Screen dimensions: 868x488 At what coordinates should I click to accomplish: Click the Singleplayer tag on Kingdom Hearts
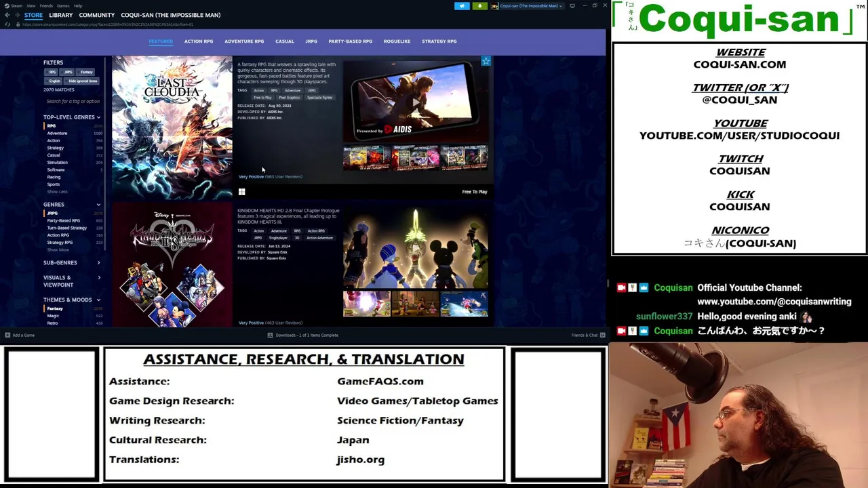pos(278,238)
